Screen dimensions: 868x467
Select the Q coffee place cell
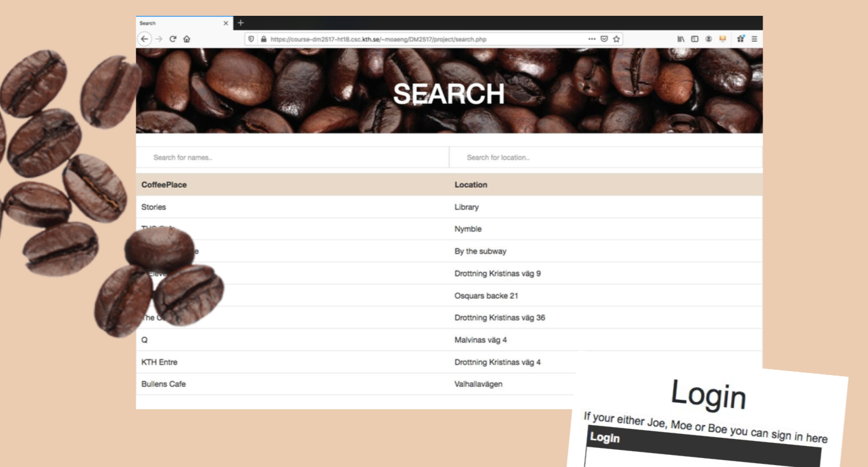pyautogui.click(x=145, y=340)
